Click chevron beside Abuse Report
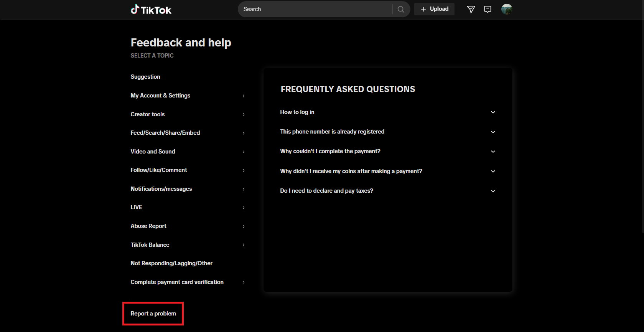The image size is (644, 332). (x=244, y=226)
